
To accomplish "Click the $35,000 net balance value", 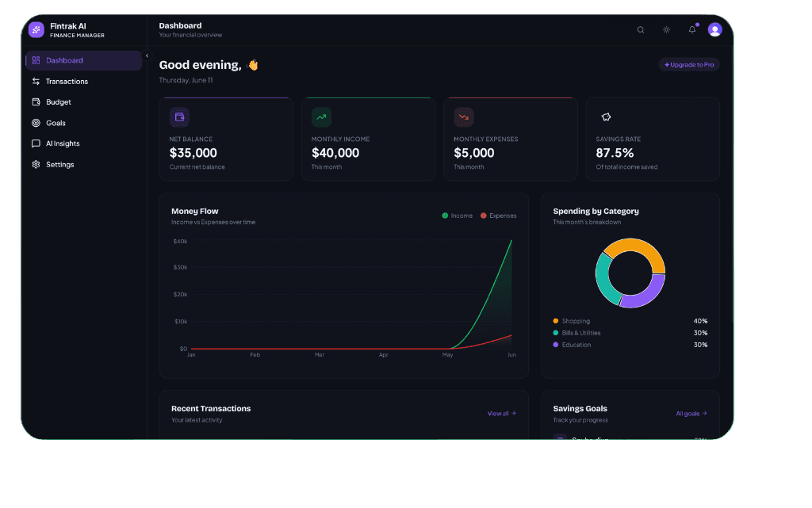I will pos(193,153).
